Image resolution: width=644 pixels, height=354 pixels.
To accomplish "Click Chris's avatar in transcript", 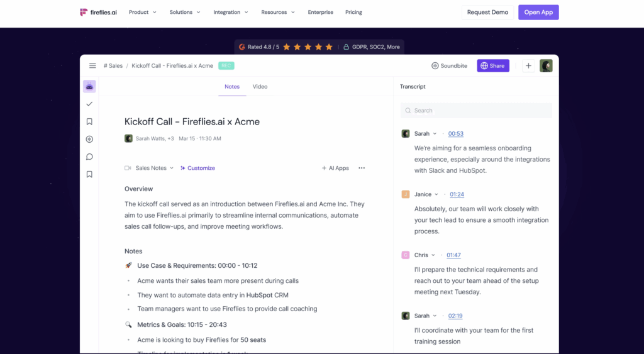I will (x=406, y=255).
